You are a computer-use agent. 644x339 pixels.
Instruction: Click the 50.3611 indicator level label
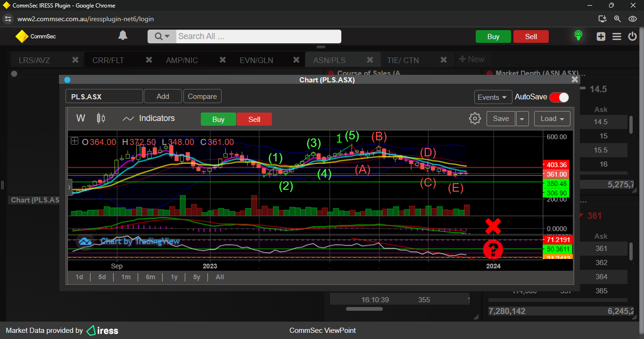coord(558,249)
